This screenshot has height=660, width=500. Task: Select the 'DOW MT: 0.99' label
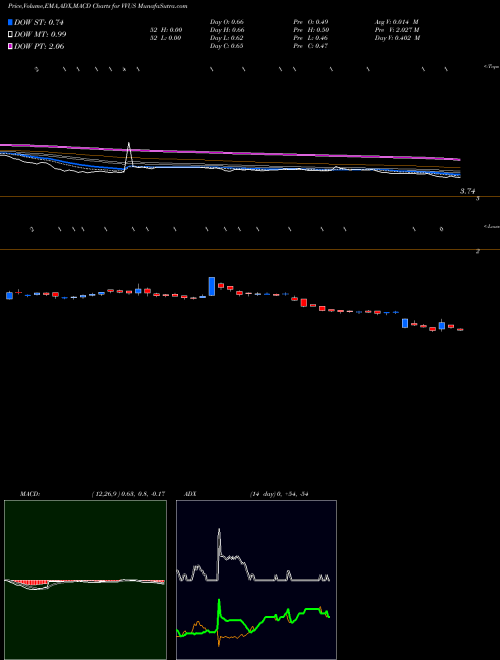coord(40,35)
